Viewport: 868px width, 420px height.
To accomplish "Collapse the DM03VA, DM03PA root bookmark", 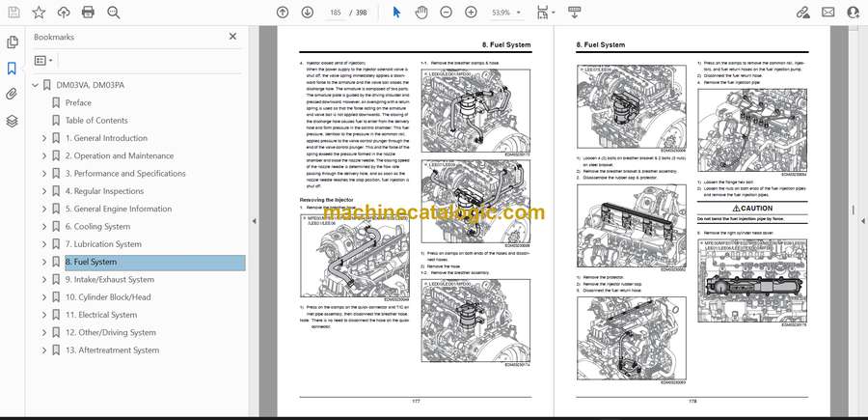I will pyautogui.click(x=36, y=85).
